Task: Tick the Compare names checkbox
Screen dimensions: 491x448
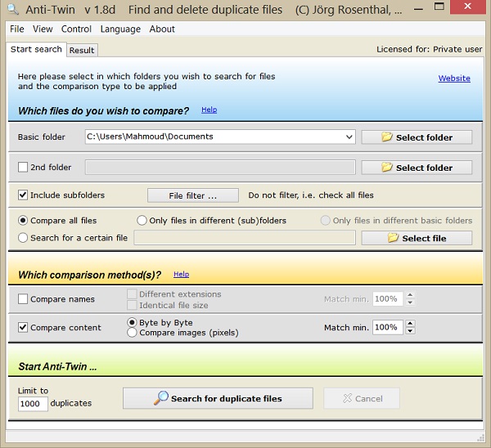Action: click(x=23, y=298)
